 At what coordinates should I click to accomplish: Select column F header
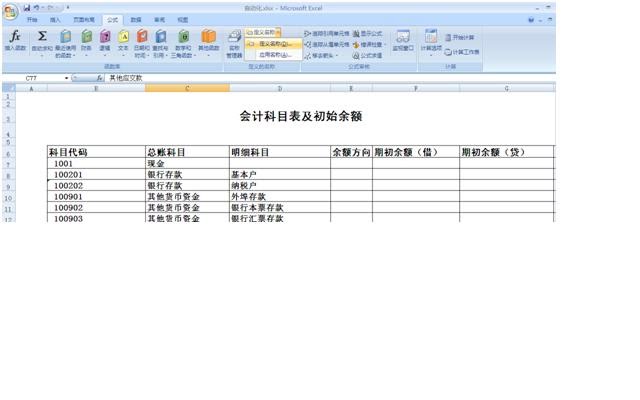[416, 88]
